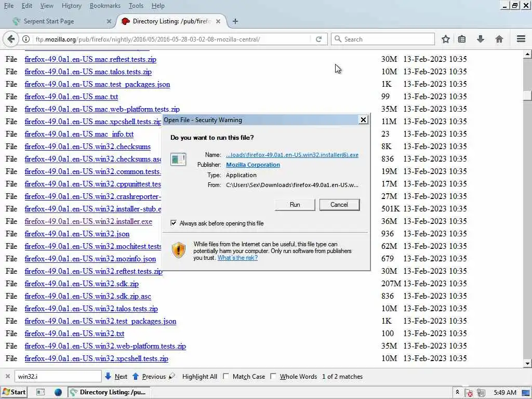This screenshot has height=399, width=532.
Task: Open firefox-49.0a1.en-US.mac.talos.tests.zip link
Action: point(88,72)
